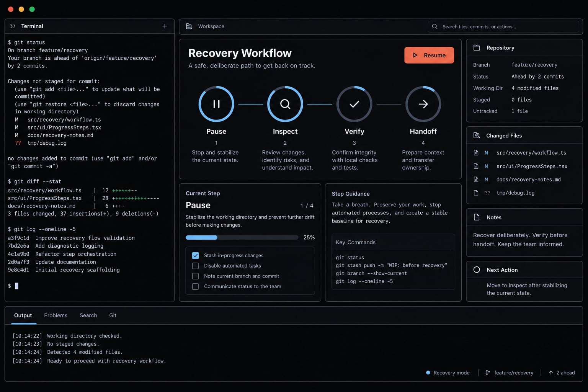588x392 pixels.
Task: Check Disable automated tasks
Action: pos(195,266)
